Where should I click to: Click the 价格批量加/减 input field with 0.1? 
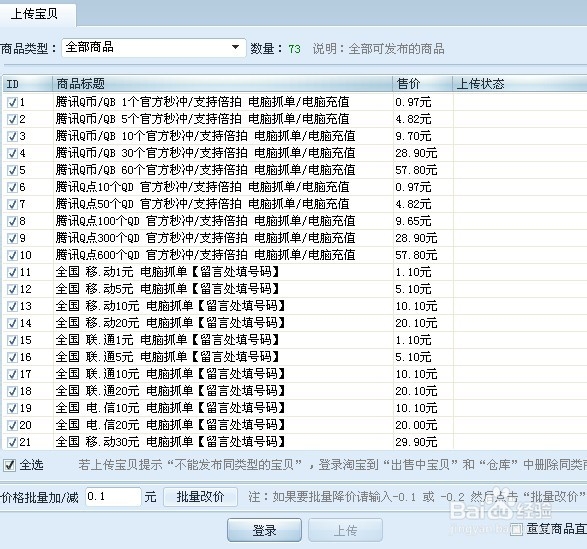coord(113,497)
